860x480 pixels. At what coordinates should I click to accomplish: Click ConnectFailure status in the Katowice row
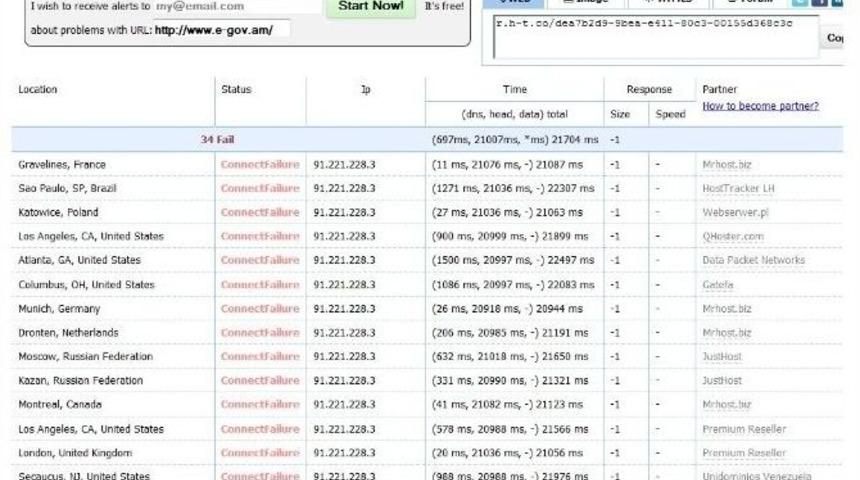260,213
